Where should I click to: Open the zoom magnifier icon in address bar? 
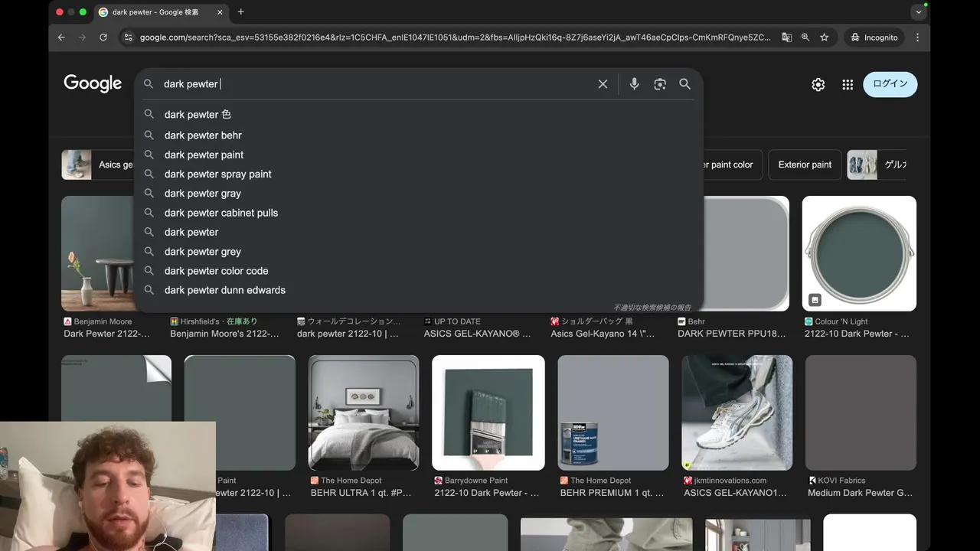805,37
